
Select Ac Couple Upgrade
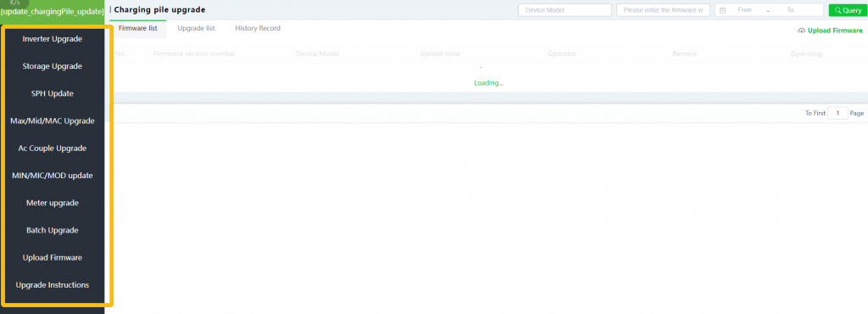click(52, 149)
